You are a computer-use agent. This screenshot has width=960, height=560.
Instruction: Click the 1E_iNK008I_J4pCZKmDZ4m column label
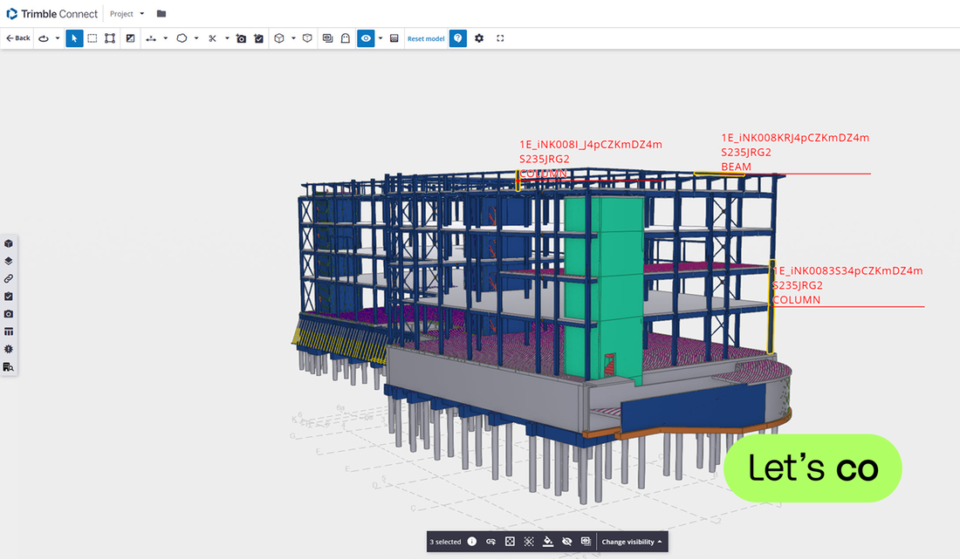(591, 159)
